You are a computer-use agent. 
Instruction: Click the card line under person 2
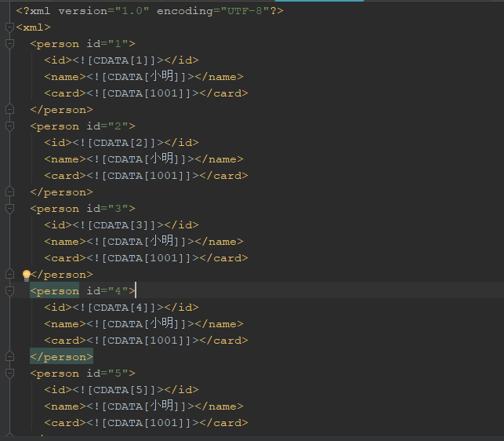[x=147, y=176]
